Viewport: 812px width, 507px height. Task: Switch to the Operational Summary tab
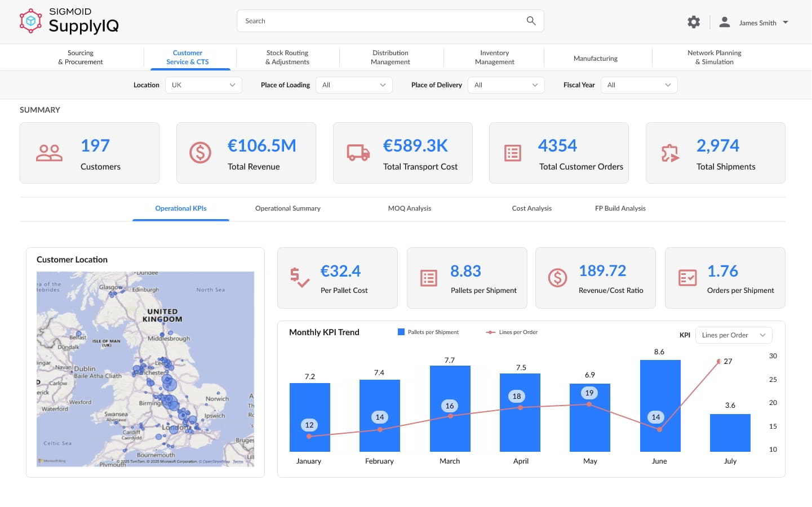[x=287, y=208]
